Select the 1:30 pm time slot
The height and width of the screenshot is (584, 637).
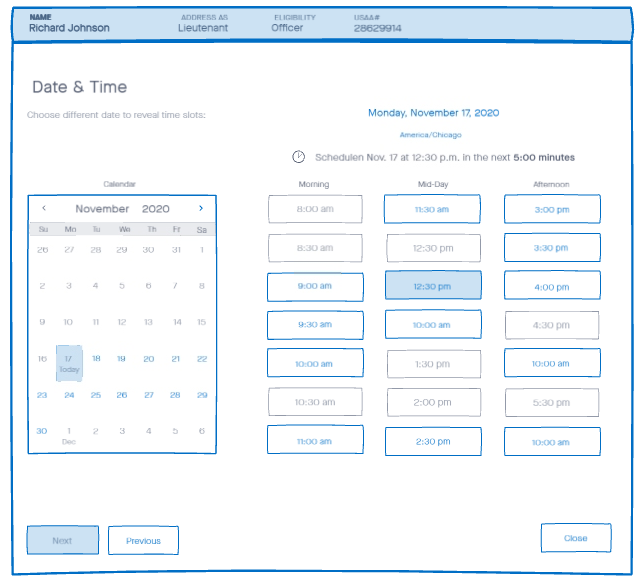click(434, 364)
